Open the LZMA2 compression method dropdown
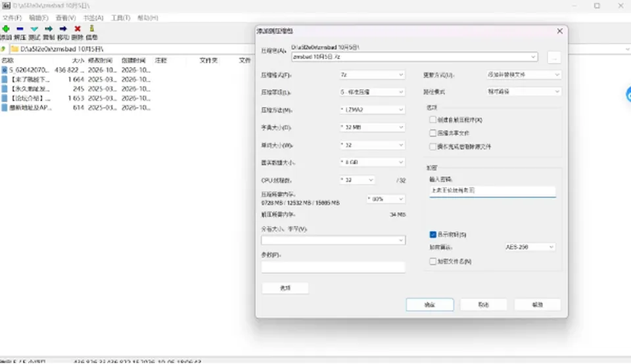 pyautogui.click(x=372, y=110)
